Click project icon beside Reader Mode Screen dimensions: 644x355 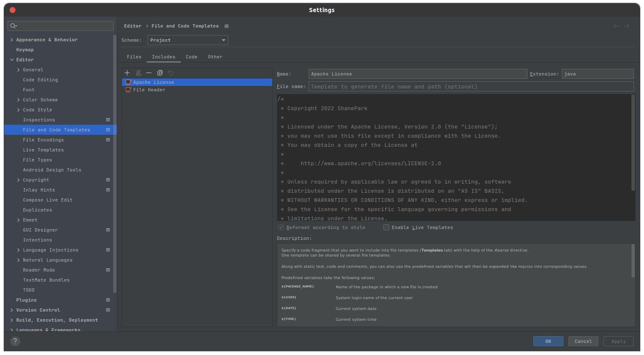(x=108, y=270)
